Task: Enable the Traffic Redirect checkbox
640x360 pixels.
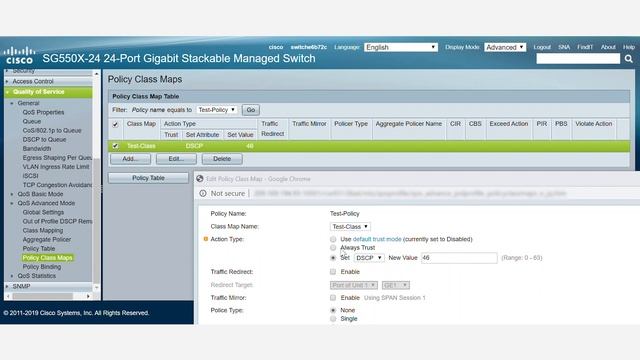Action: [x=333, y=272]
